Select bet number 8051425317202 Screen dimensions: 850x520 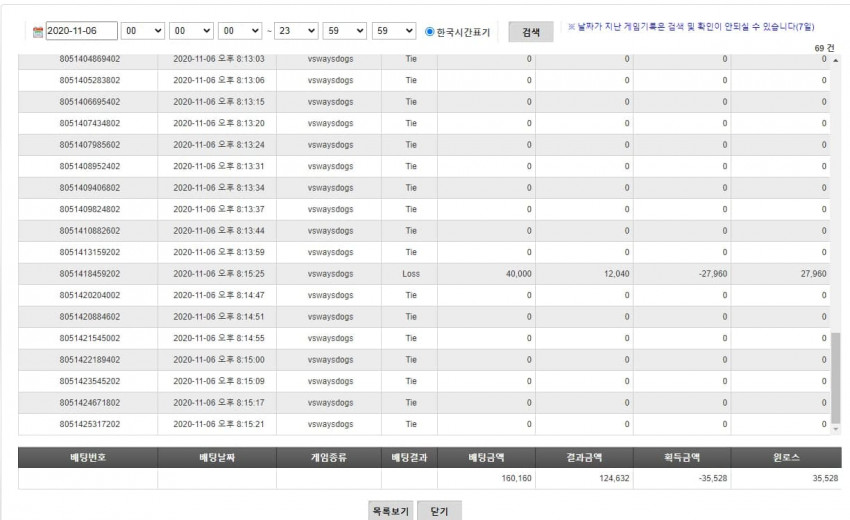(x=89, y=424)
